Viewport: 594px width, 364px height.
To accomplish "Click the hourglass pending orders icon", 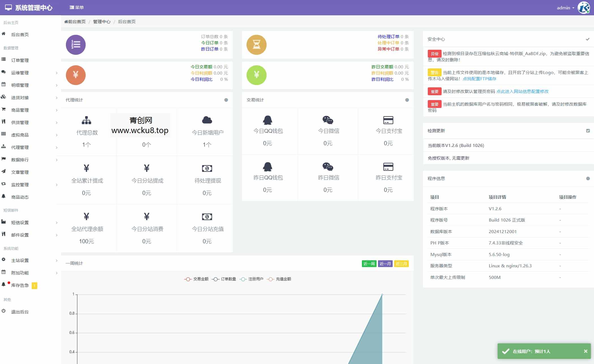I will pyautogui.click(x=256, y=45).
